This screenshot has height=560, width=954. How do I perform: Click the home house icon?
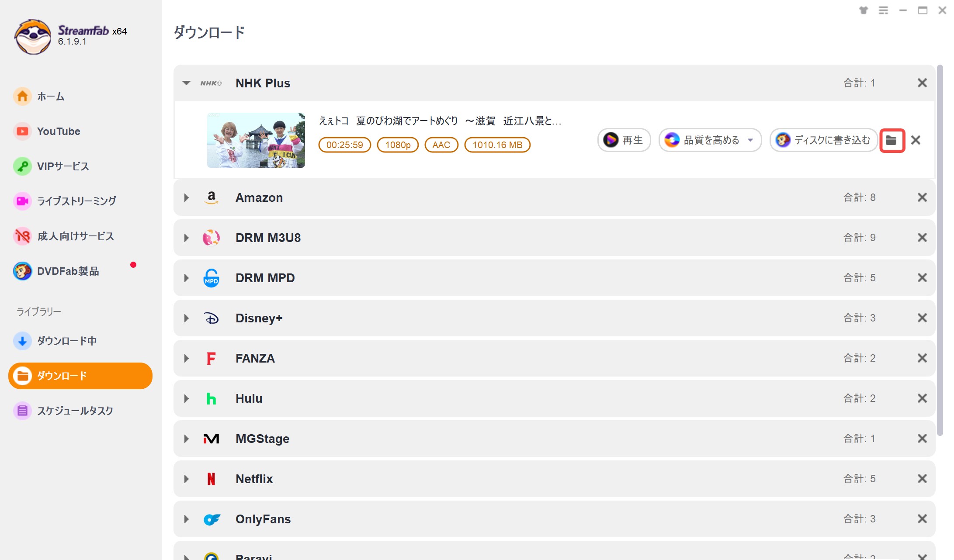(x=22, y=96)
